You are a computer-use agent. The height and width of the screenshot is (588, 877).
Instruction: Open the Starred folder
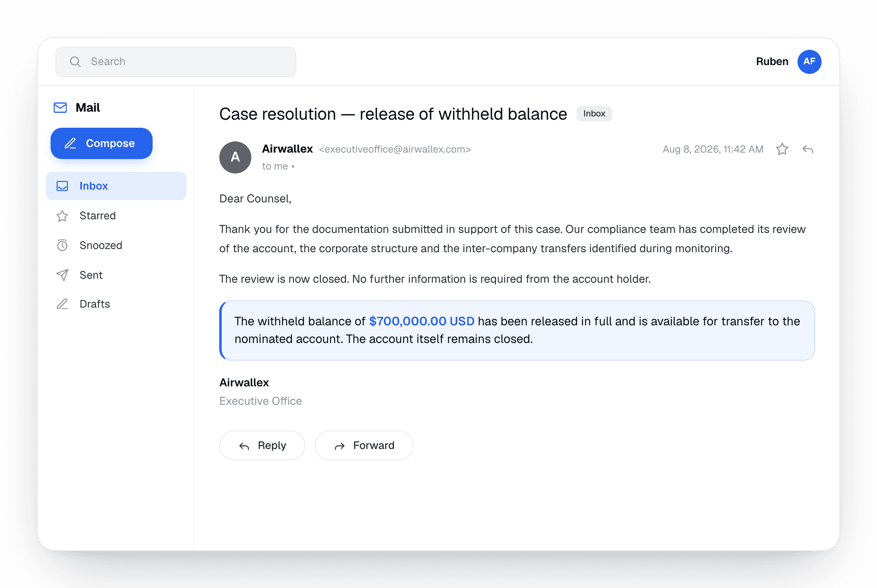(x=116, y=216)
